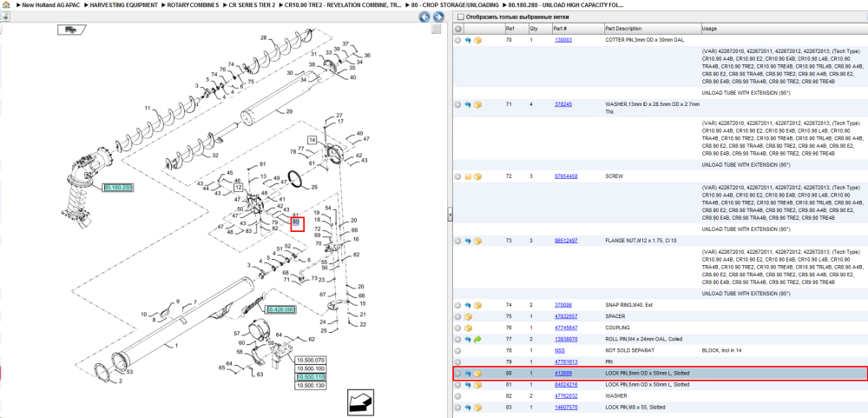Open highlighted reference 10.500.110 in diagram
868x418 pixels.
(x=311, y=377)
